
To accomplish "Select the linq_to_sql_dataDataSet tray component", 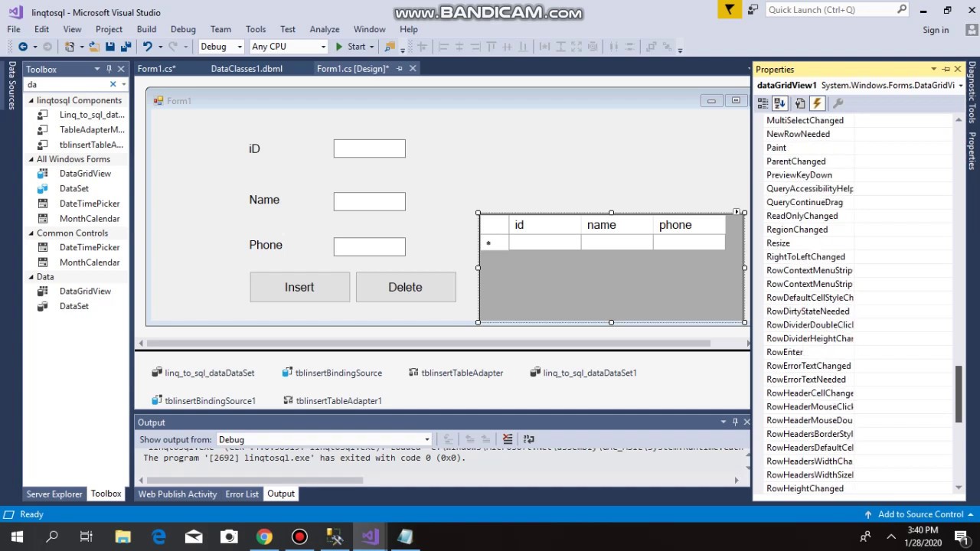I will point(203,373).
